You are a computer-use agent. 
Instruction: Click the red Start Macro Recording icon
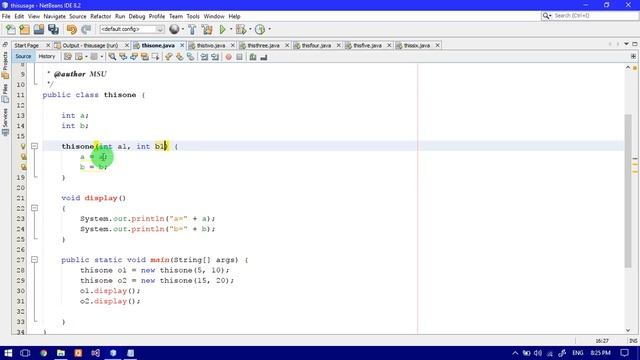point(229,57)
